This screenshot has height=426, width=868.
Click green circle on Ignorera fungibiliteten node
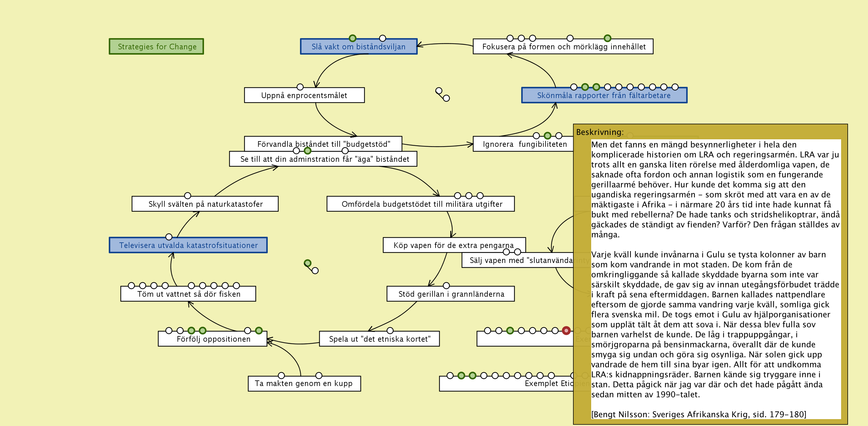click(x=547, y=135)
